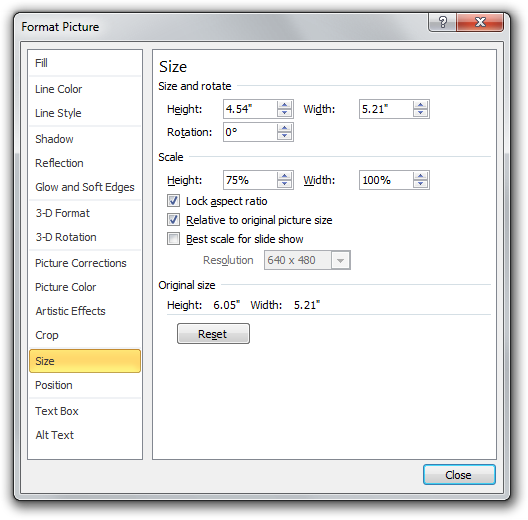Toggle Lock aspect ratio checkbox
528x520 pixels.
[173, 201]
